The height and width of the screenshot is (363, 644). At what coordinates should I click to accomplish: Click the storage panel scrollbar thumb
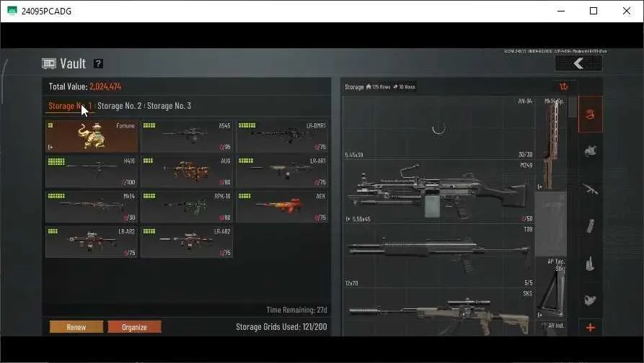(573, 107)
